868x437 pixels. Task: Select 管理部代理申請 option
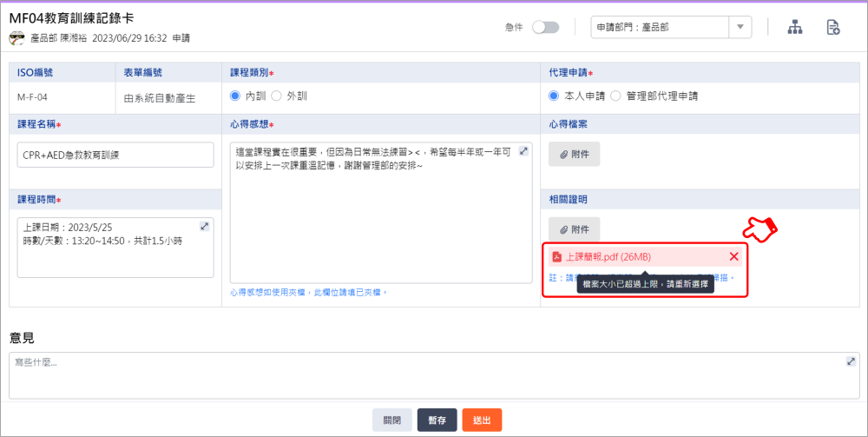pos(615,96)
